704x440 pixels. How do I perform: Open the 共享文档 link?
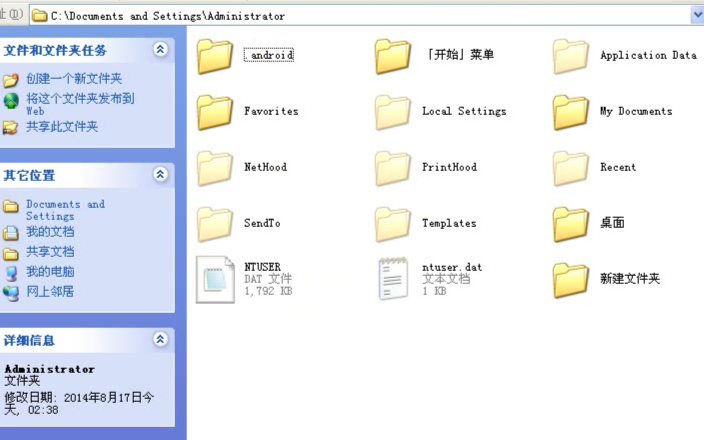tap(50, 251)
